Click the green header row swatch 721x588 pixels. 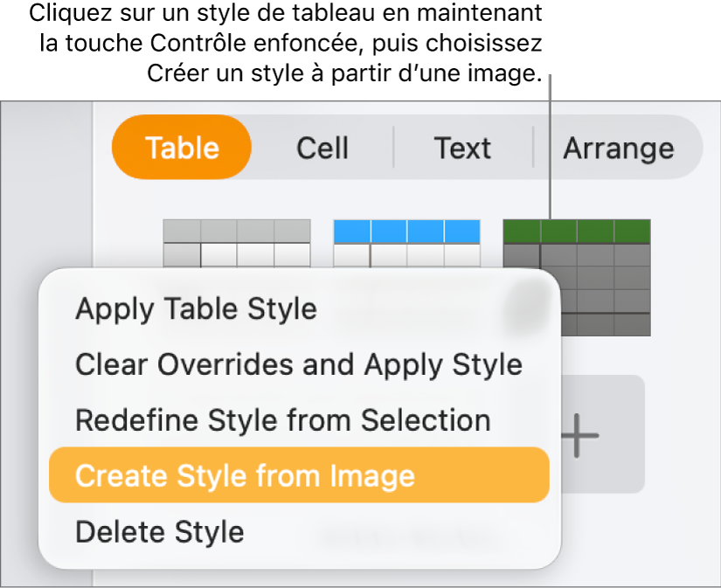click(577, 229)
